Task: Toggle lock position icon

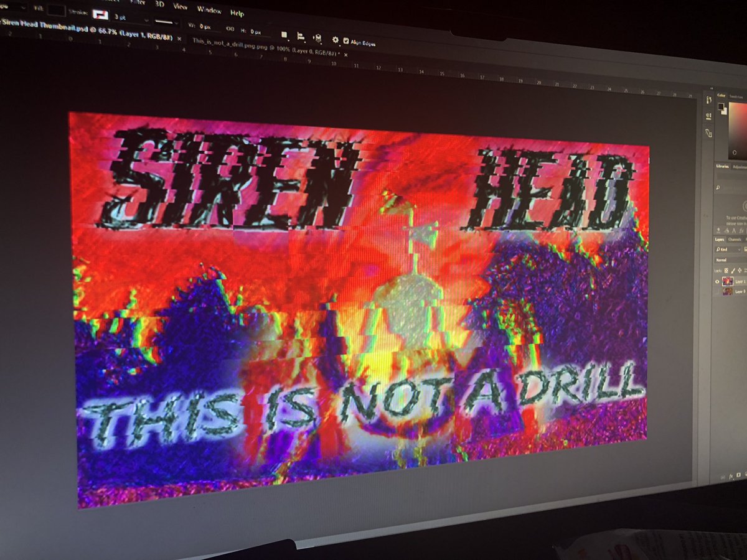Action: pyautogui.click(x=740, y=270)
